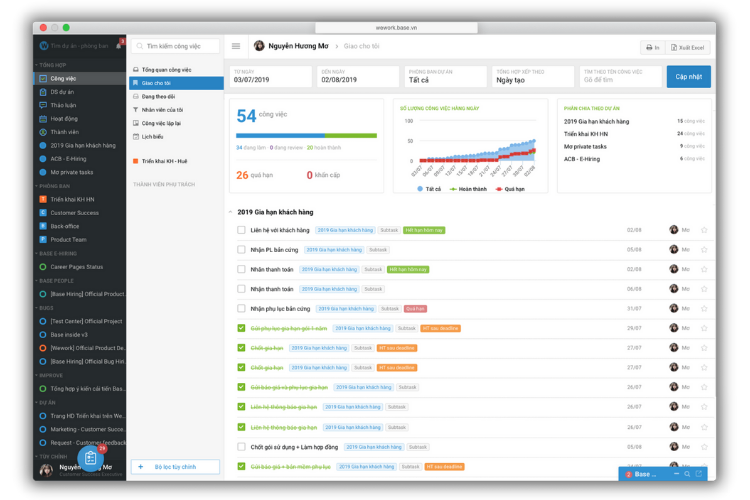Screen dimensions: 750x500
Task: Click the Tìm kiếm công việc search field
Action: pos(174,46)
